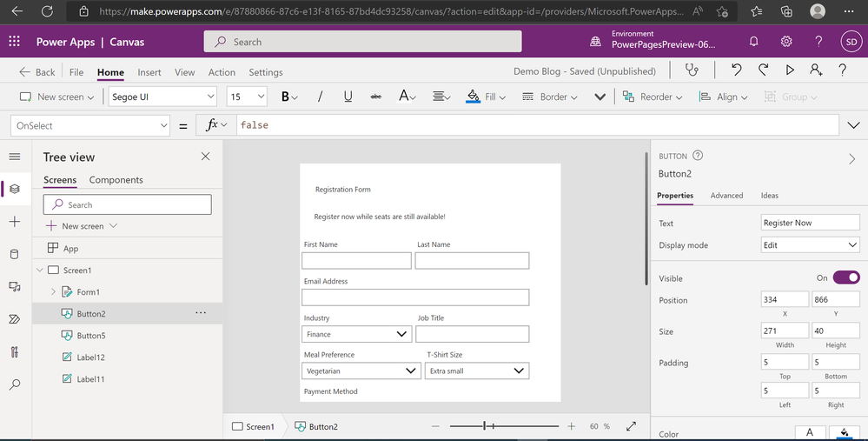Image resolution: width=868 pixels, height=441 pixels.
Task: Switch to the Ideas tab
Action: click(x=769, y=196)
